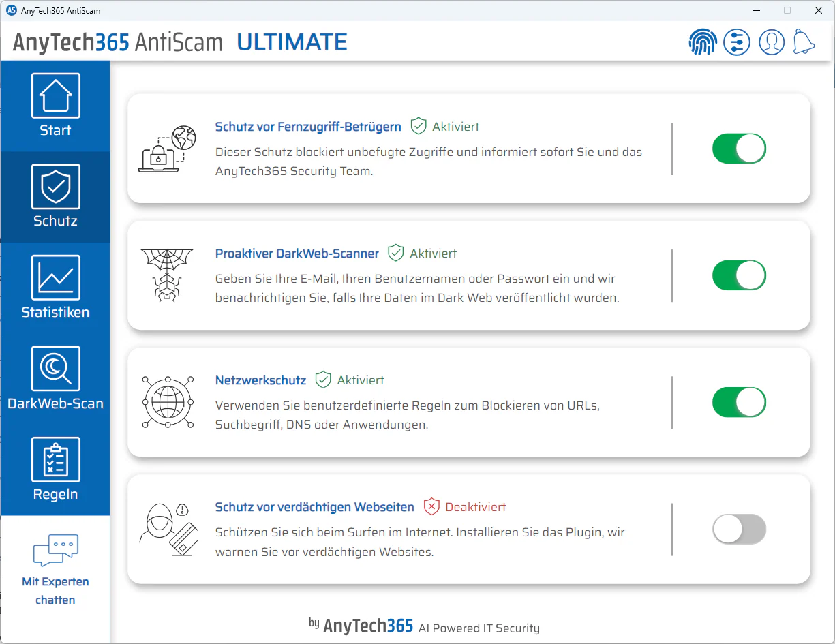Open the user account icon
The image size is (835, 644).
click(x=772, y=42)
